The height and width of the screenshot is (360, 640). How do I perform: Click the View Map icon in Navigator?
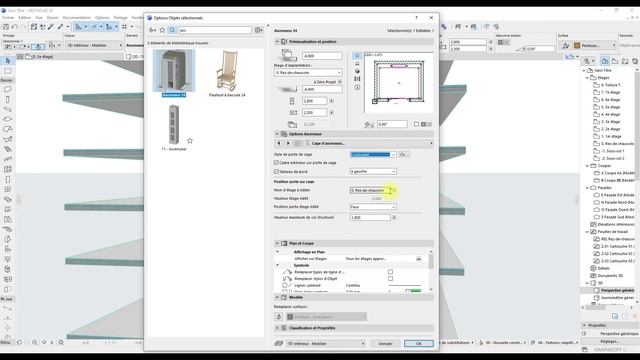pyautogui.click(x=615, y=61)
